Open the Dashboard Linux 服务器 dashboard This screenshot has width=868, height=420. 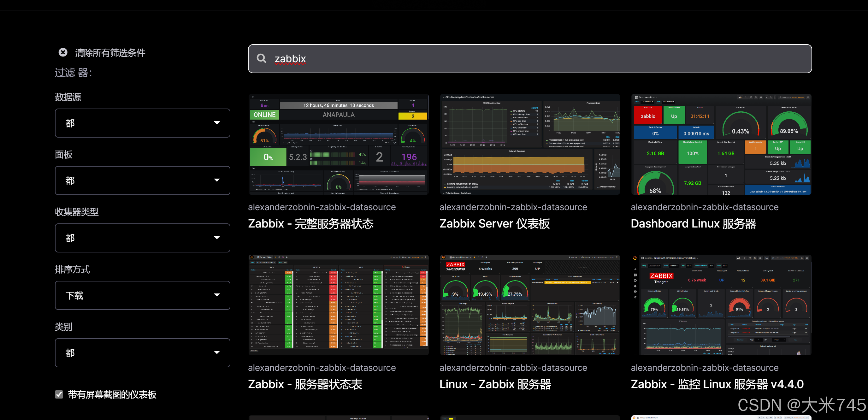tap(694, 223)
